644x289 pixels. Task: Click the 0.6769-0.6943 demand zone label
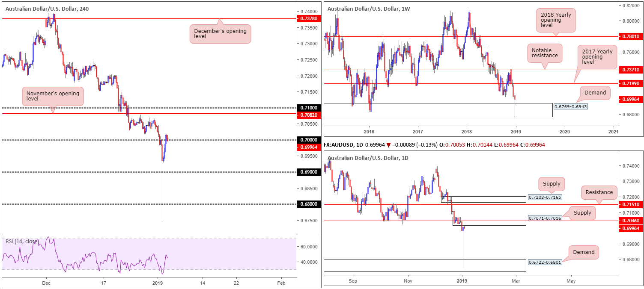[570, 106]
